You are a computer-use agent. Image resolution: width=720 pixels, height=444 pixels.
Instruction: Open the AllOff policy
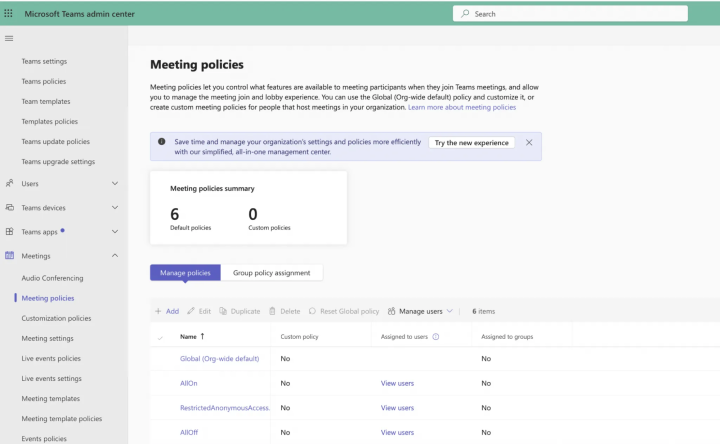(x=189, y=433)
